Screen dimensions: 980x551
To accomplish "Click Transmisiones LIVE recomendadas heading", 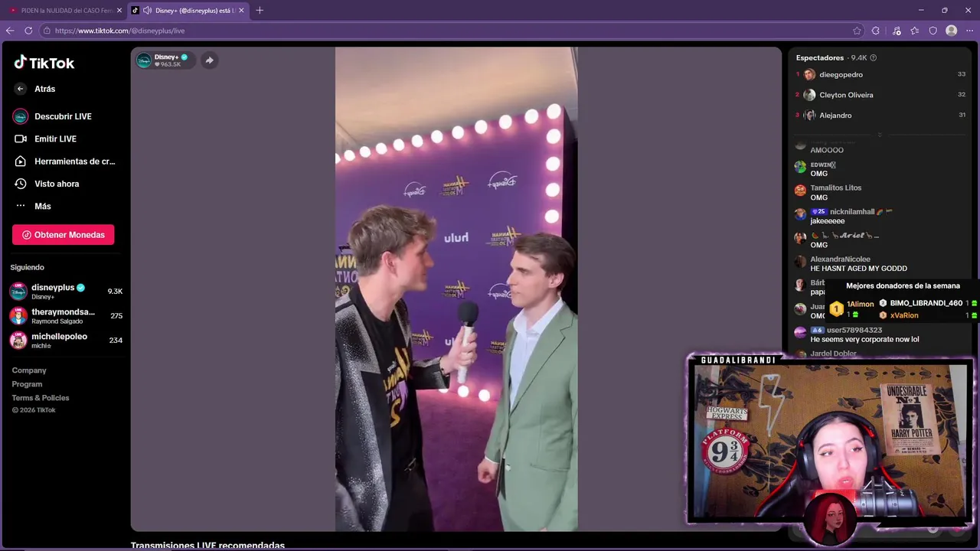I will click(x=207, y=546).
